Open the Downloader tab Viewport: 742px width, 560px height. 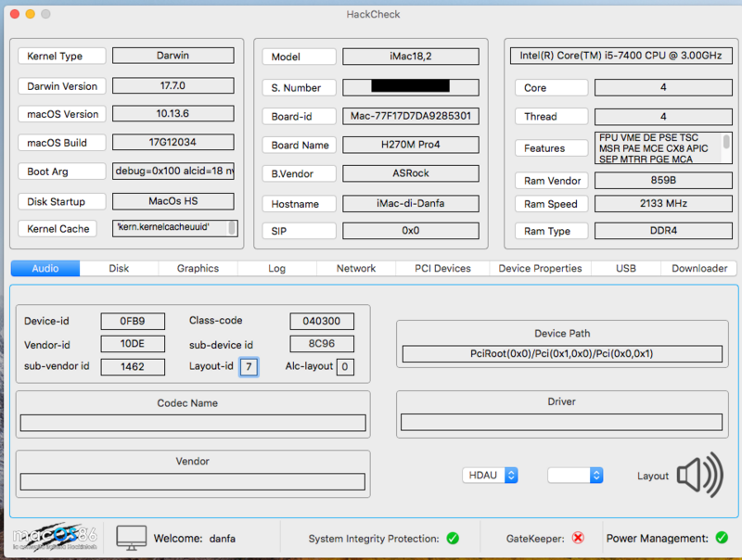click(699, 268)
